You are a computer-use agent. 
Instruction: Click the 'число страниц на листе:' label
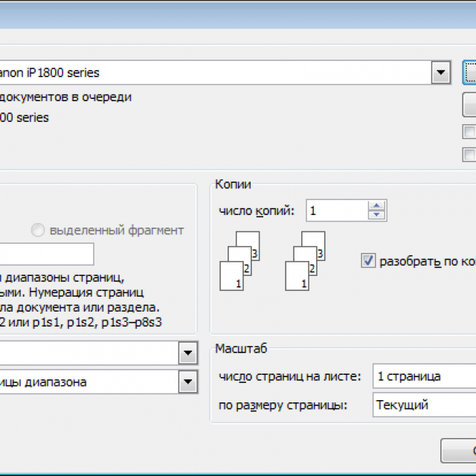tap(290, 376)
